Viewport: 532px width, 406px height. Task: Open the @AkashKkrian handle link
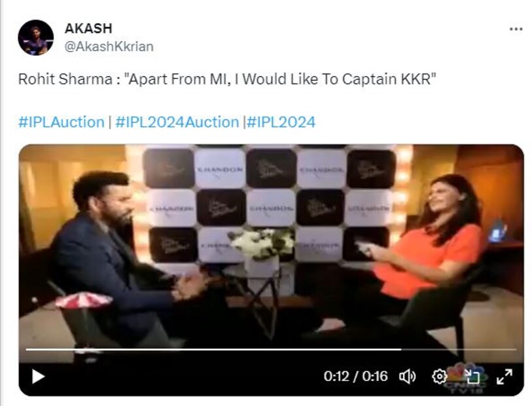coord(109,46)
